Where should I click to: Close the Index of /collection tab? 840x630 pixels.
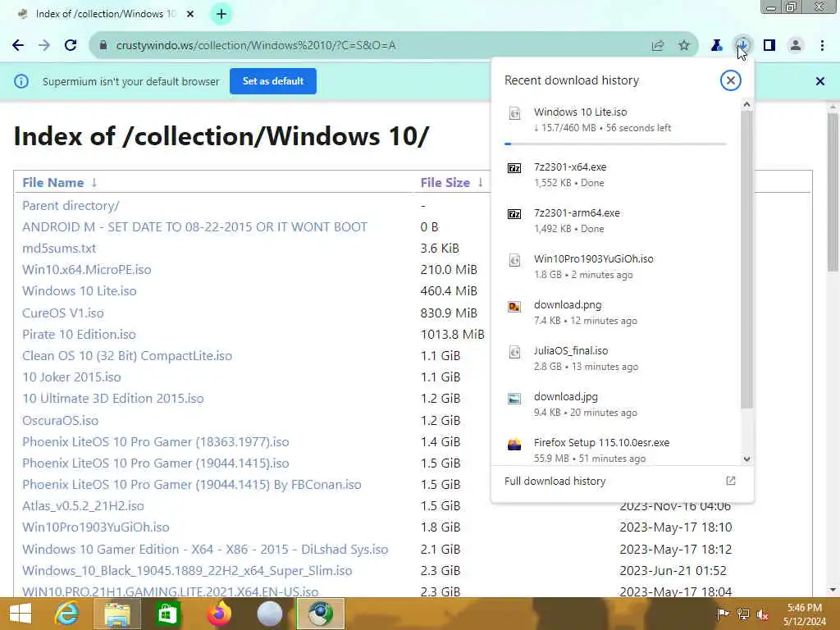coord(190,14)
